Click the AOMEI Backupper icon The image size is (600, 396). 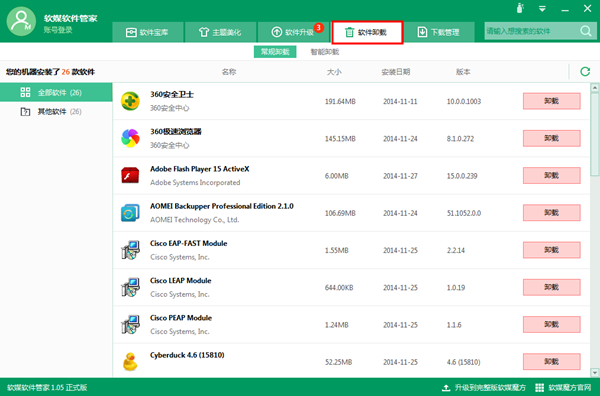130,213
